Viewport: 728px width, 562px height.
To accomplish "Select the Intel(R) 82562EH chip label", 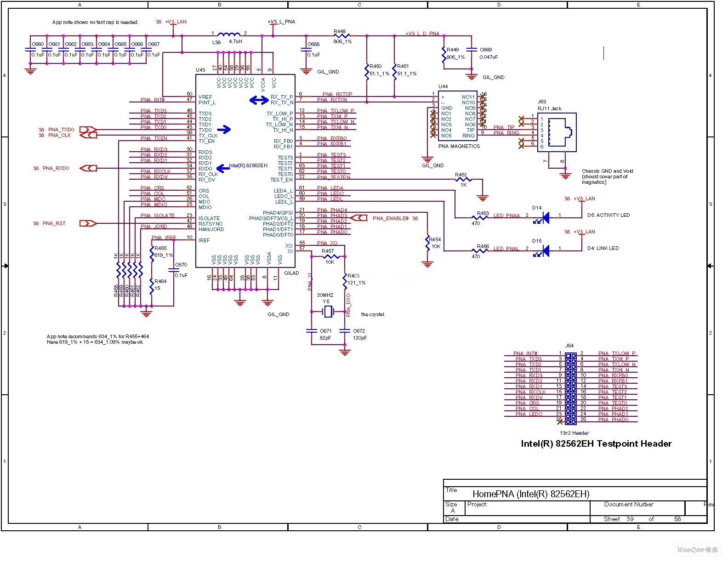I will pyautogui.click(x=248, y=165).
